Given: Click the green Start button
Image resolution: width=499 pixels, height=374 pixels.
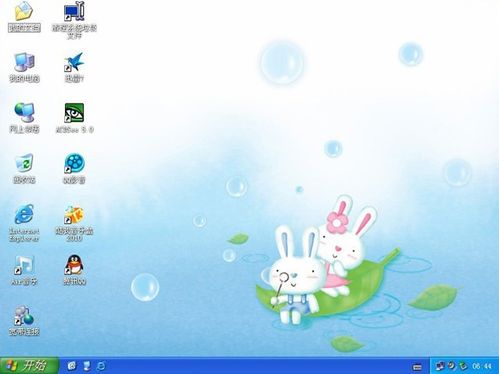Looking at the screenshot, I should tap(29, 366).
